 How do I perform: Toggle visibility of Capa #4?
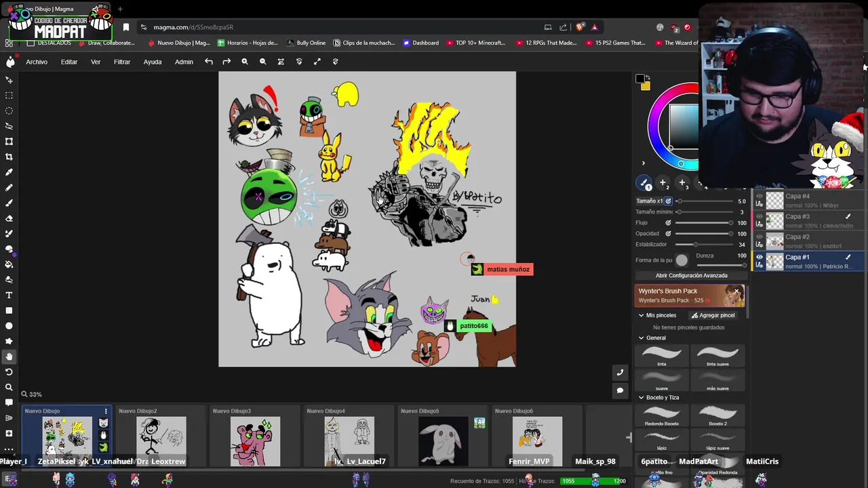pos(759,197)
